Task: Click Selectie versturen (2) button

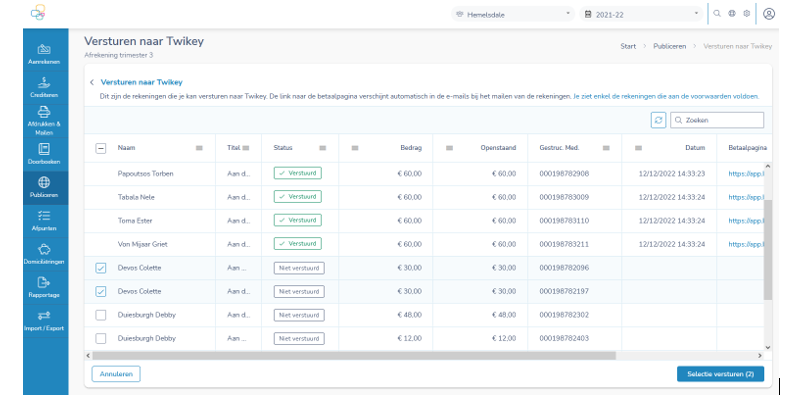Action: pos(720,374)
